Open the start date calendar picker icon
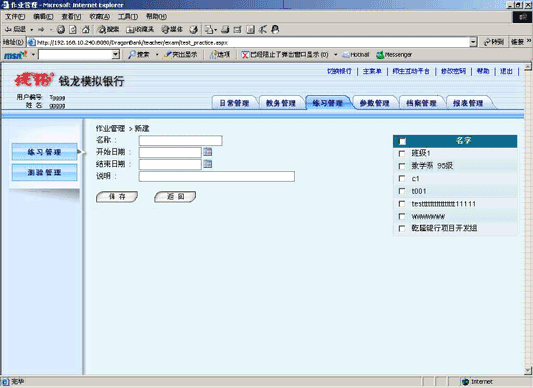Image resolution: width=533 pixels, height=388 pixels. click(208, 152)
